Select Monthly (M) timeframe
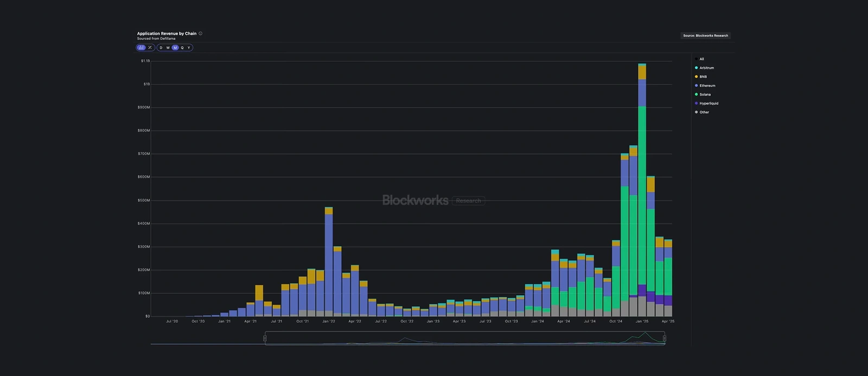The height and width of the screenshot is (376, 868). [x=175, y=48]
